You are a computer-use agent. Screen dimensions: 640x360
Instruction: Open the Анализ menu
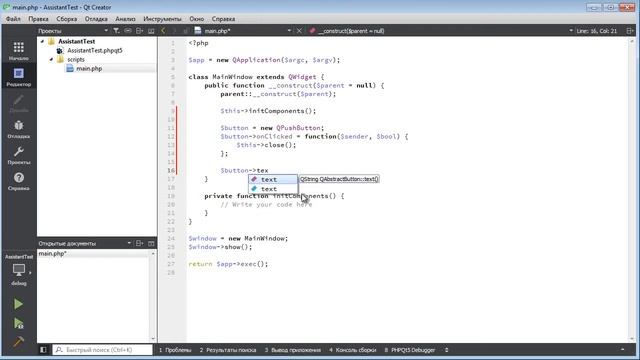[x=125, y=19]
